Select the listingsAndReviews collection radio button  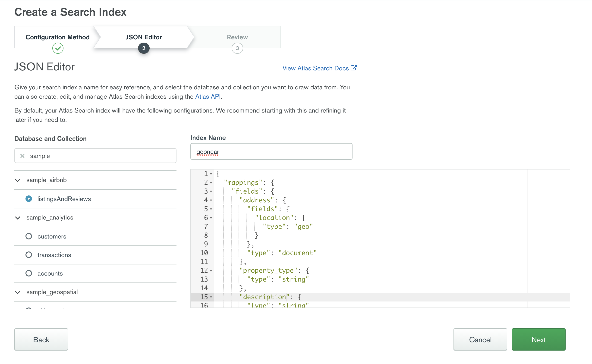[x=29, y=199]
